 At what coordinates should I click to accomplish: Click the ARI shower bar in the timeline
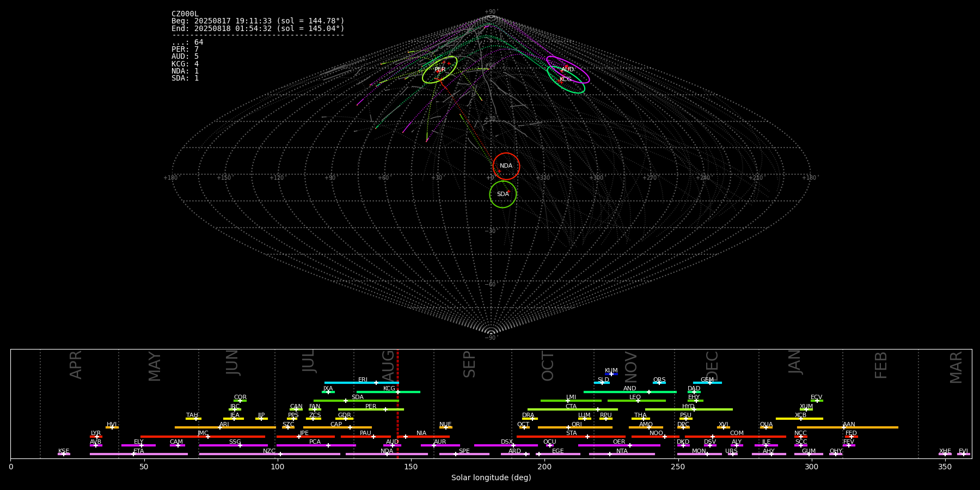pyautogui.click(x=225, y=427)
